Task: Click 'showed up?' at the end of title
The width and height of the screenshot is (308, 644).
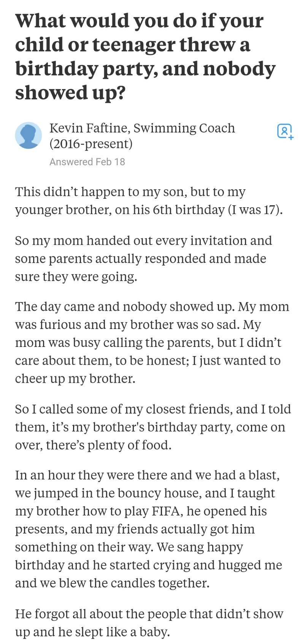Action: tap(70, 93)
